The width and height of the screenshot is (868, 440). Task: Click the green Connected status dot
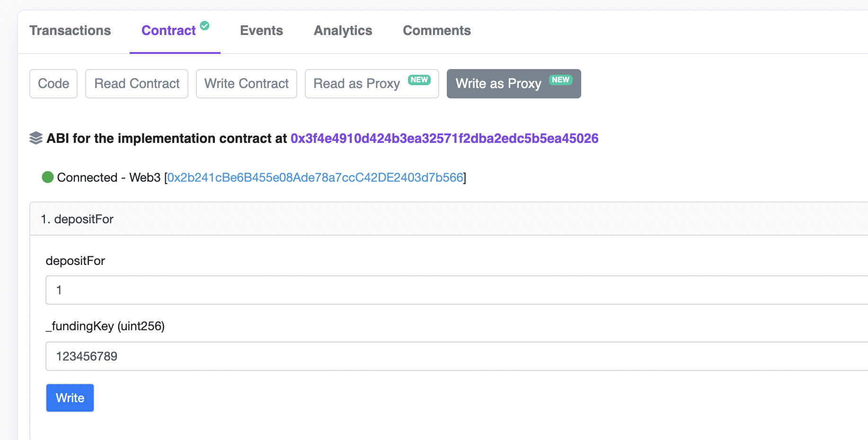48,177
